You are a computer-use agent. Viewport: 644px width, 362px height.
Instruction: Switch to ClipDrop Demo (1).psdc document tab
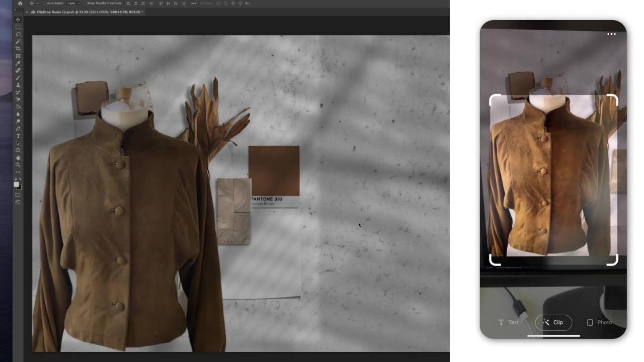click(89, 12)
